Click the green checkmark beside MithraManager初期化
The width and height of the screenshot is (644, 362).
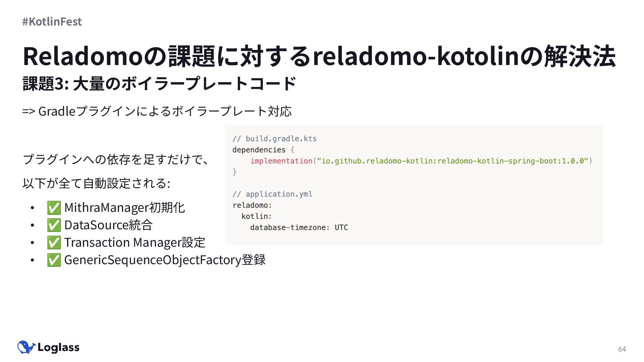[x=54, y=208]
